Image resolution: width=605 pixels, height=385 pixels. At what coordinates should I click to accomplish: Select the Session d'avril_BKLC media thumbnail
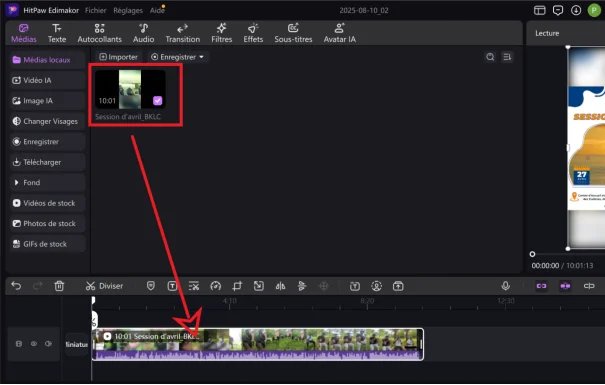(x=130, y=89)
